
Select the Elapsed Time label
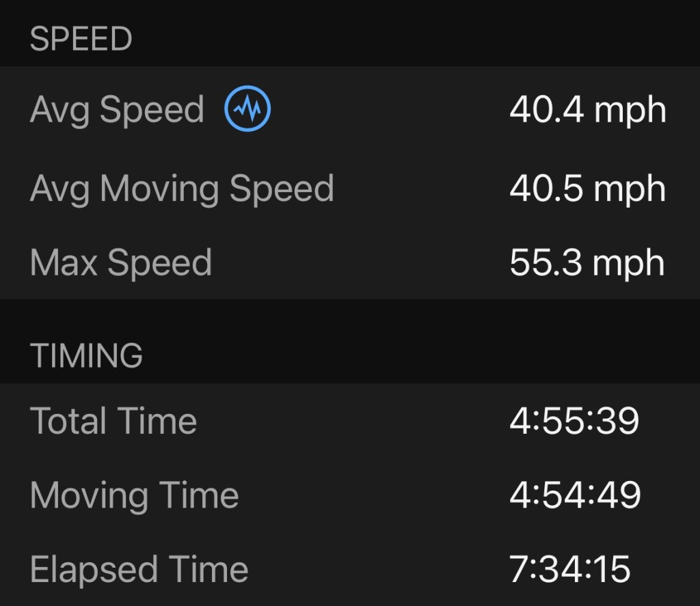139,570
